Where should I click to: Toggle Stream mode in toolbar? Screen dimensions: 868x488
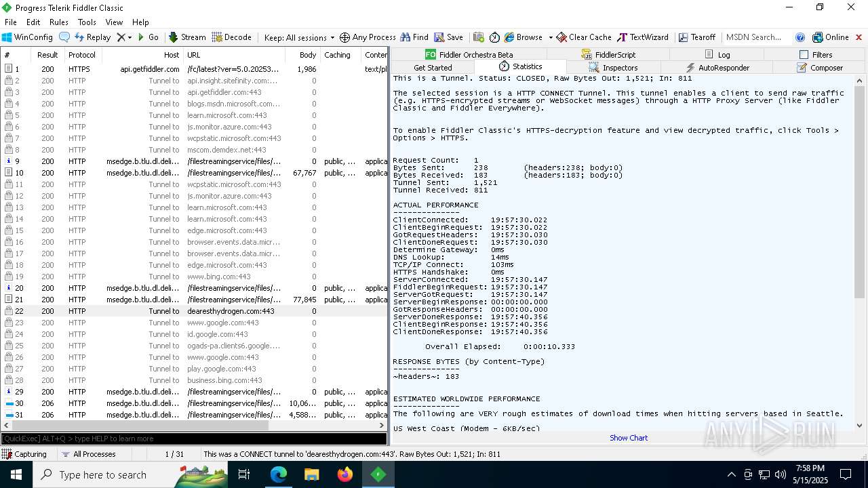[187, 37]
